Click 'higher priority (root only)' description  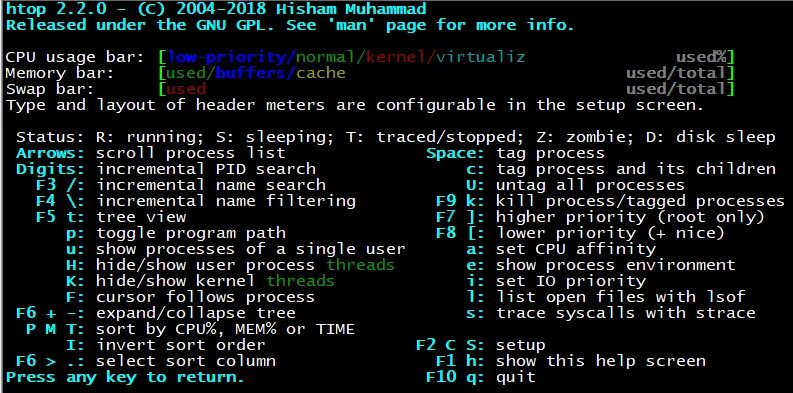(x=630, y=217)
